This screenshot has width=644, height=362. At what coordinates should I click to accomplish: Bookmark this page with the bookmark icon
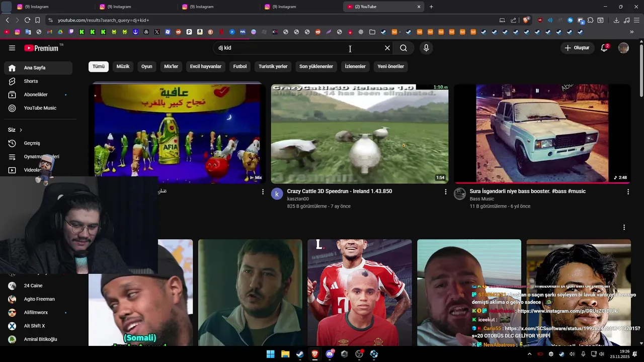coord(37,20)
